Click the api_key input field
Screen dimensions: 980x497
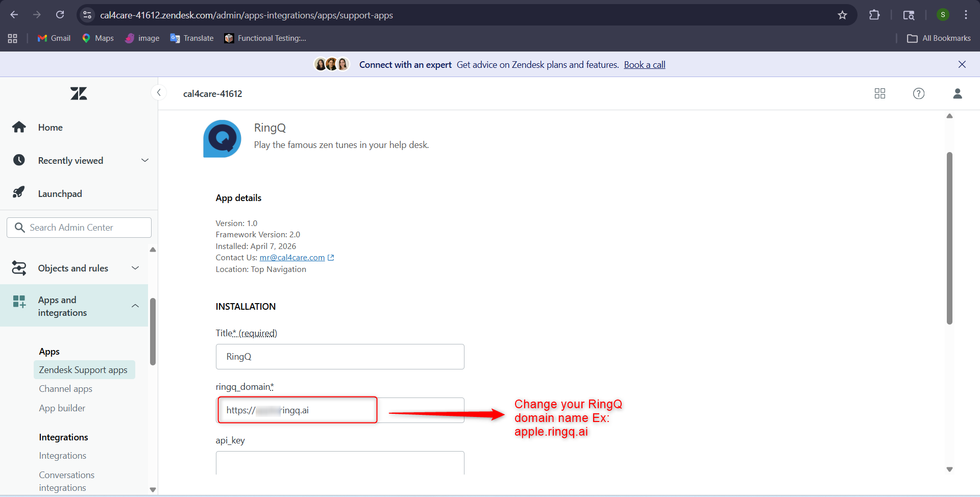(x=340, y=463)
